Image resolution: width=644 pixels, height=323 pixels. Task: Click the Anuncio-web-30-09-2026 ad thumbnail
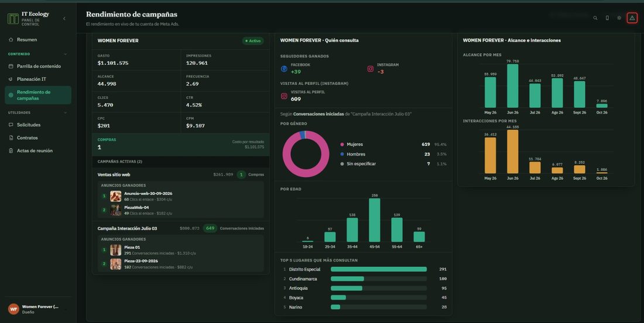coord(115,196)
